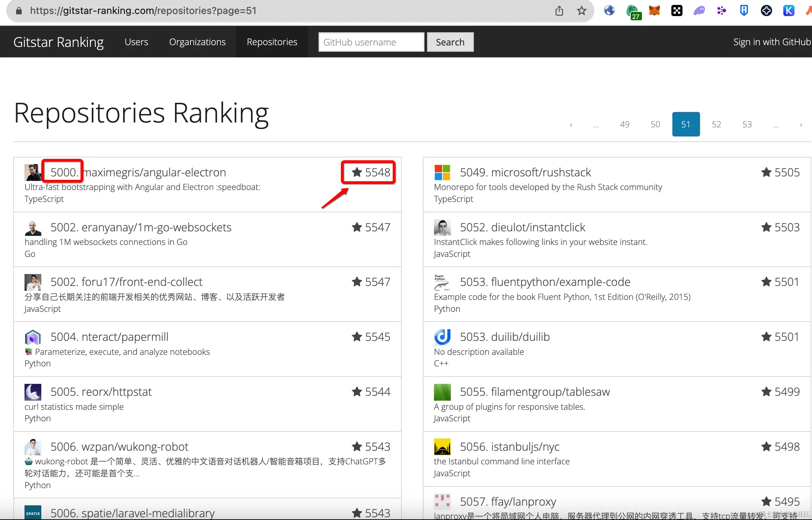The height and width of the screenshot is (520, 812).
Task: Go to next page chevron in pagination
Action: click(x=801, y=125)
